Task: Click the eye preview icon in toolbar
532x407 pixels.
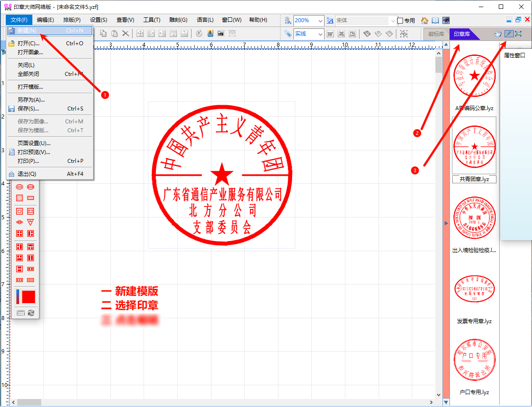Action: (x=446, y=20)
